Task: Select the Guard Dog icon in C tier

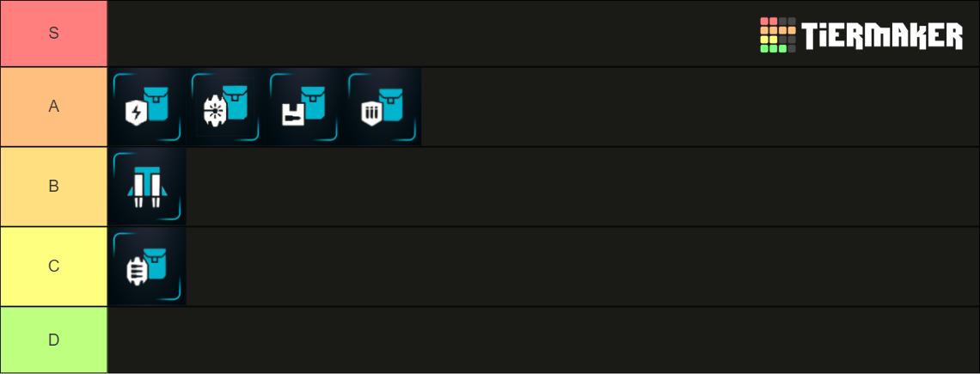Action: click(x=147, y=267)
